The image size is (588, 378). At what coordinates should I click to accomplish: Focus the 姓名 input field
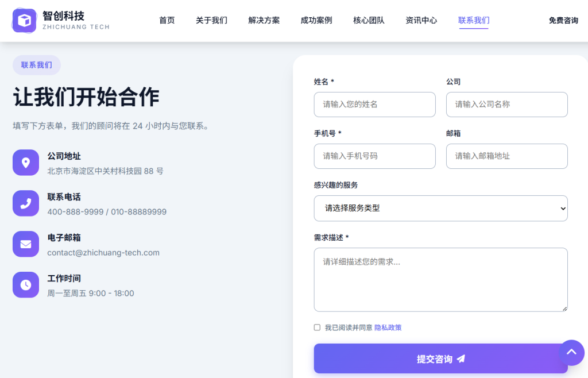point(374,105)
